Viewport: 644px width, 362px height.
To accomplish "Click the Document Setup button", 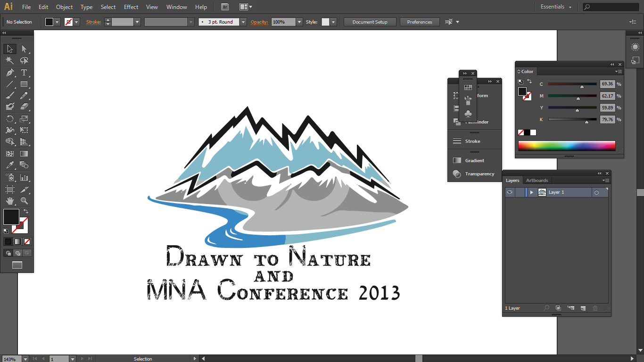I will [370, 22].
